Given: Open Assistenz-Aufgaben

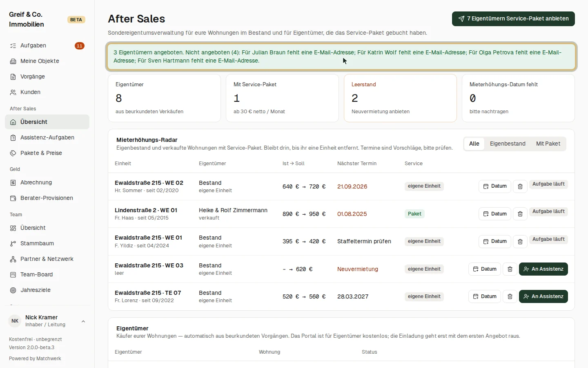Looking at the screenshot, I should point(47,137).
